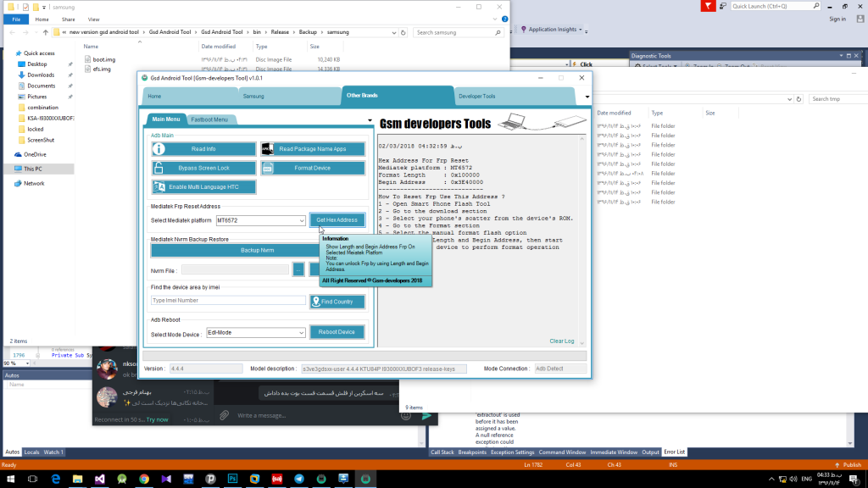Open the ScreenShut folder in sidebar
Viewport: 868px width, 488px height.
point(41,140)
